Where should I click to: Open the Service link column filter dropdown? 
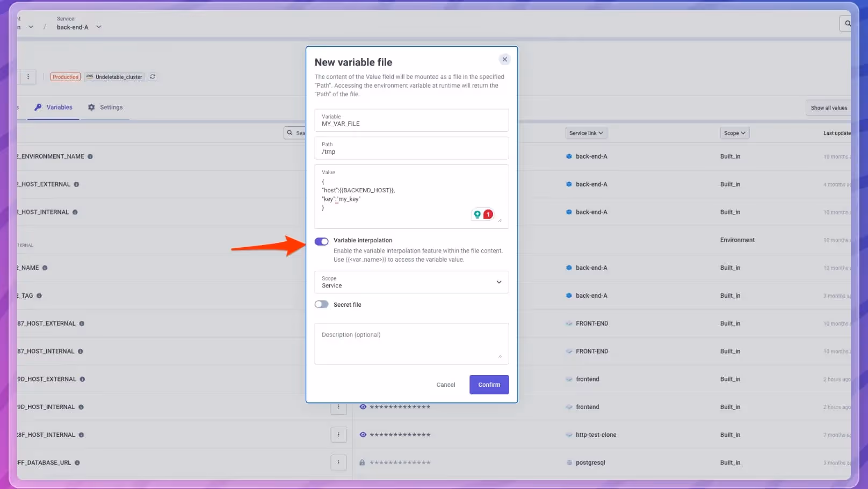tap(585, 133)
